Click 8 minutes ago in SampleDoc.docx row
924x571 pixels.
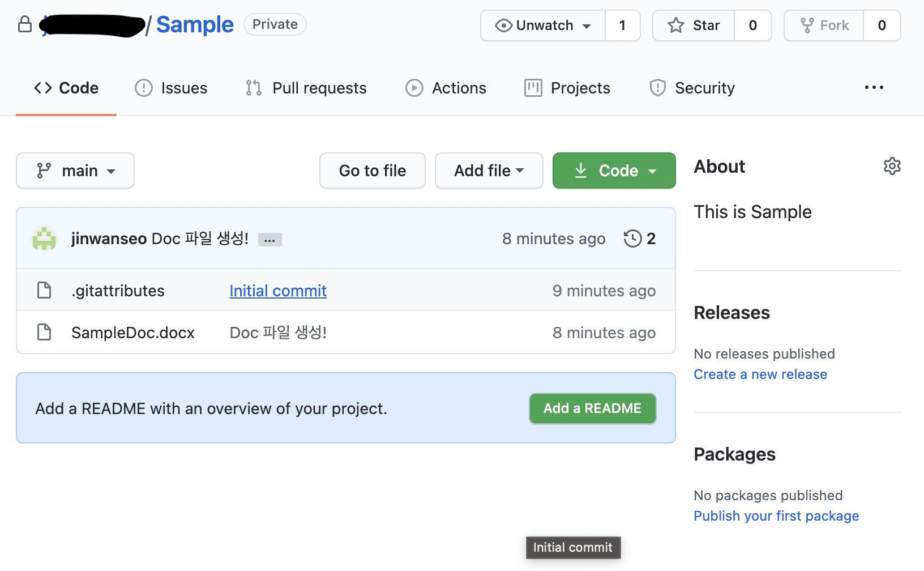[x=604, y=333]
